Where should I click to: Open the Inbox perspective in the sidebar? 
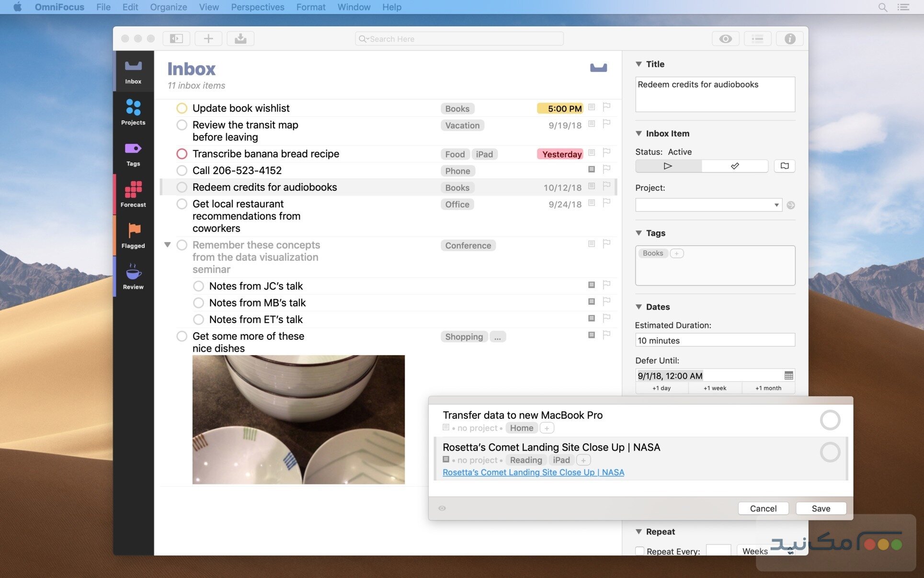click(x=133, y=71)
